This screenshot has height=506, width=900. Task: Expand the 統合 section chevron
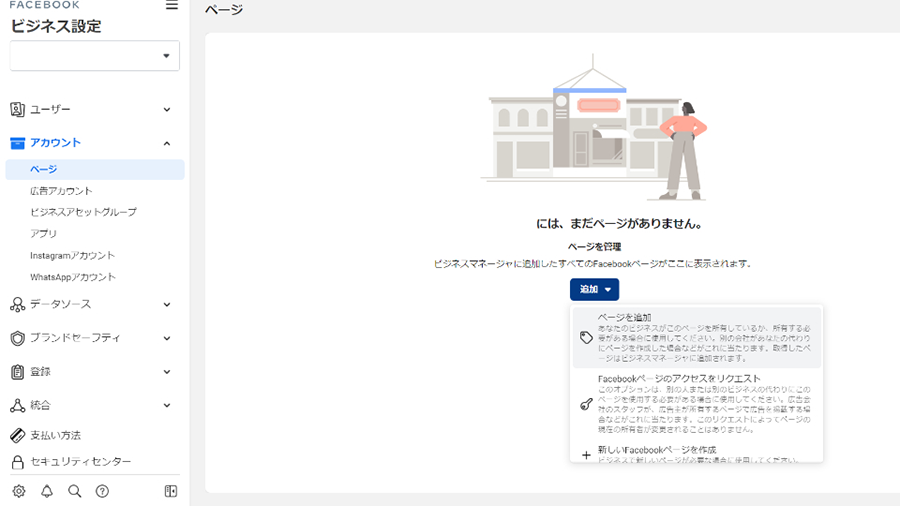click(166, 406)
